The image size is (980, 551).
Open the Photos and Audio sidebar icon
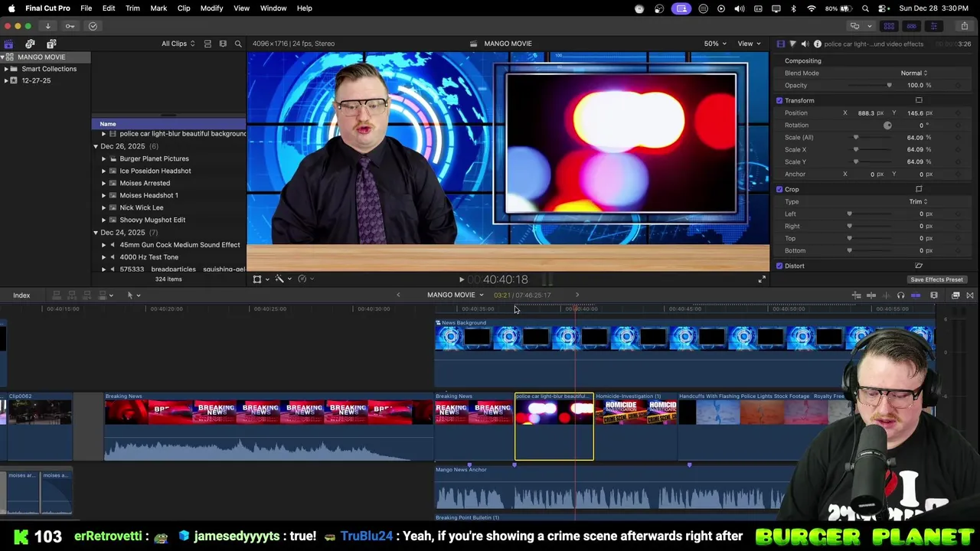click(30, 44)
